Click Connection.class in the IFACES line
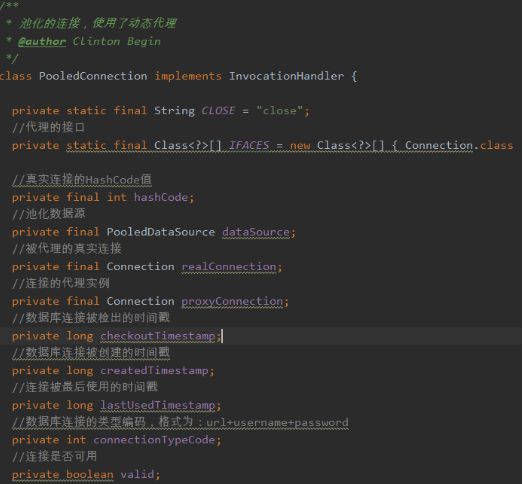The height and width of the screenshot is (484, 523). click(x=459, y=145)
